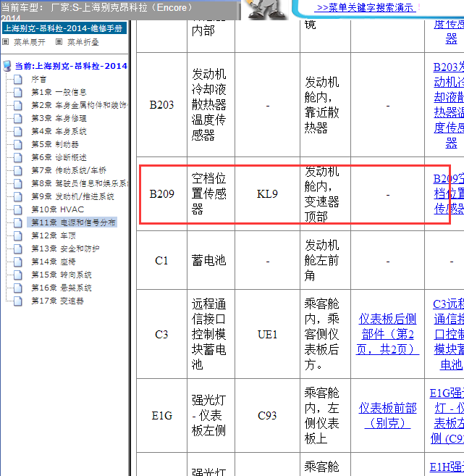The height and width of the screenshot is (476, 464).
Task: Open the B203 发动机冷却液散热器温度传感器 link
Action: pyautogui.click(x=449, y=105)
